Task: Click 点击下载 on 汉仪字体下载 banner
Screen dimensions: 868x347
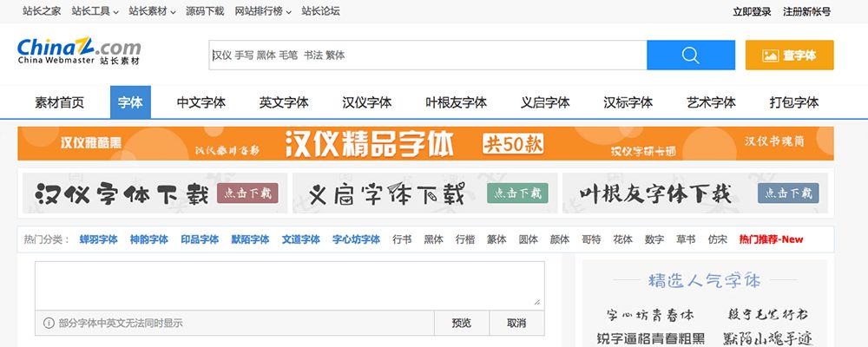Action: [x=247, y=193]
